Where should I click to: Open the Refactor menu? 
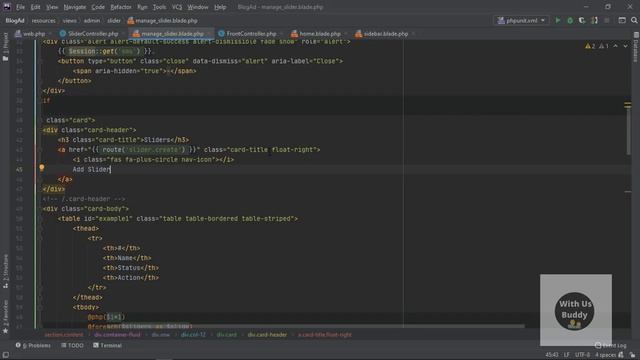(x=121, y=7)
